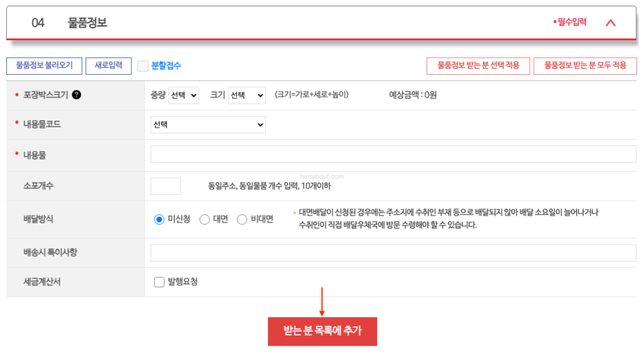Click the 필수입력 notice text
This screenshot has height=354, width=644.
570,22
